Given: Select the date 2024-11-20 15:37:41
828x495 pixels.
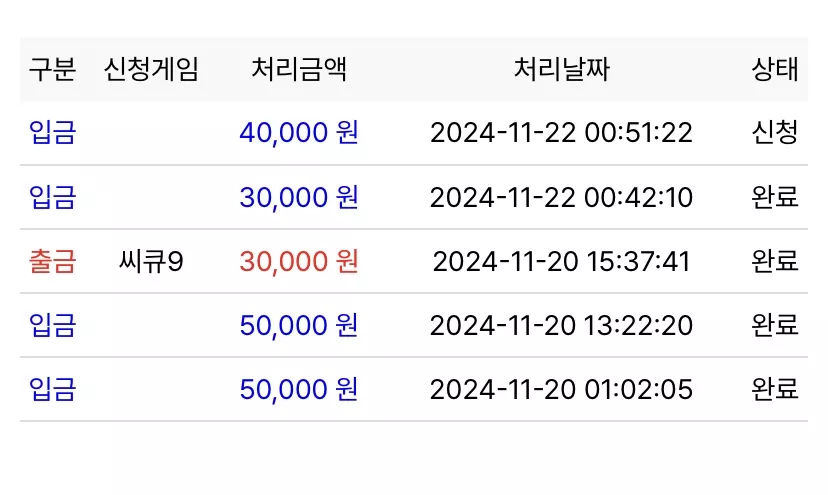Looking at the screenshot, I should pos(561,261).
